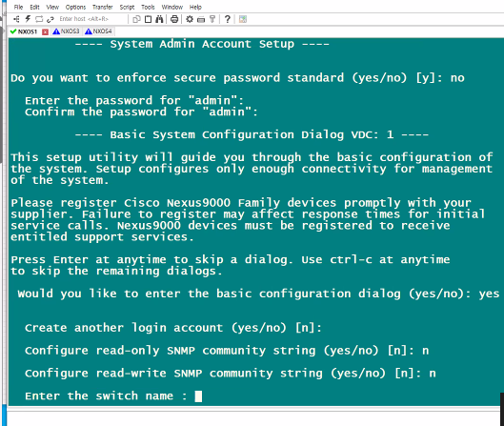Open the Window menu
Viewport: 504px width, 426px height.
click(x=171, y=7)
